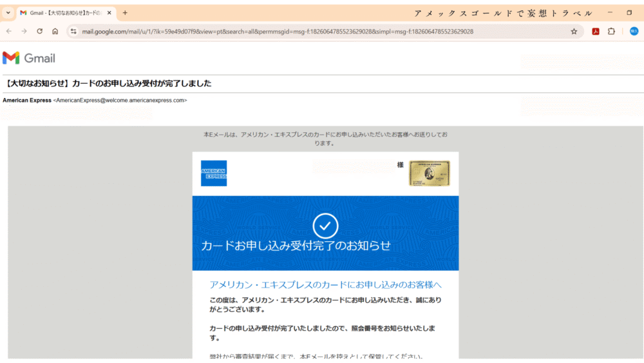The width and height of the screenshot is (644, 363).
Task: Click the mail.google.com URL address field
Action: click(278, 31)
